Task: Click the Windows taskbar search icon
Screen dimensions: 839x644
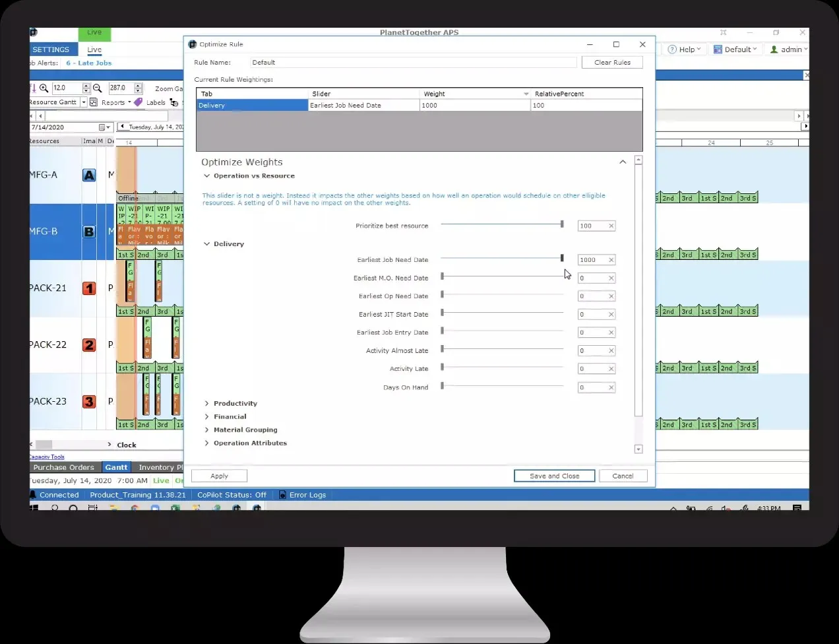Action: [x=55, y=508]
